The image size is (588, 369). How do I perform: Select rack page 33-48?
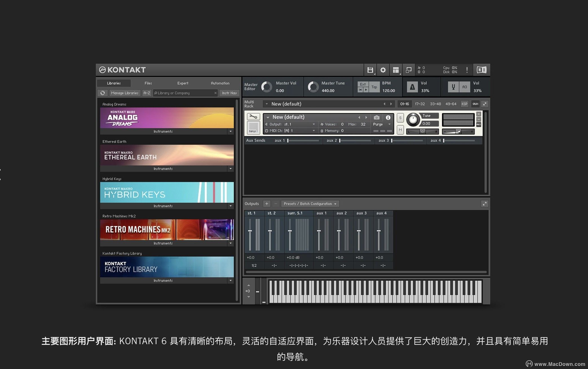click(435, 104)
